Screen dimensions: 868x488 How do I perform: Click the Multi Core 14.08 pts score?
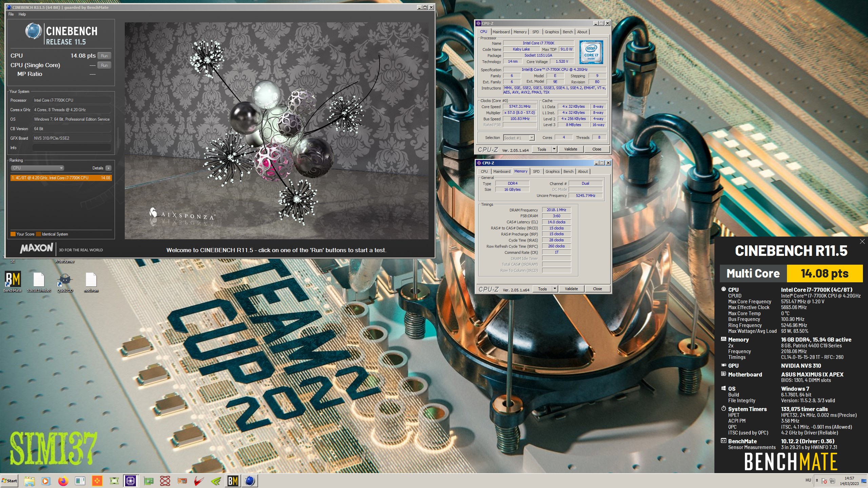coord(825,273)
